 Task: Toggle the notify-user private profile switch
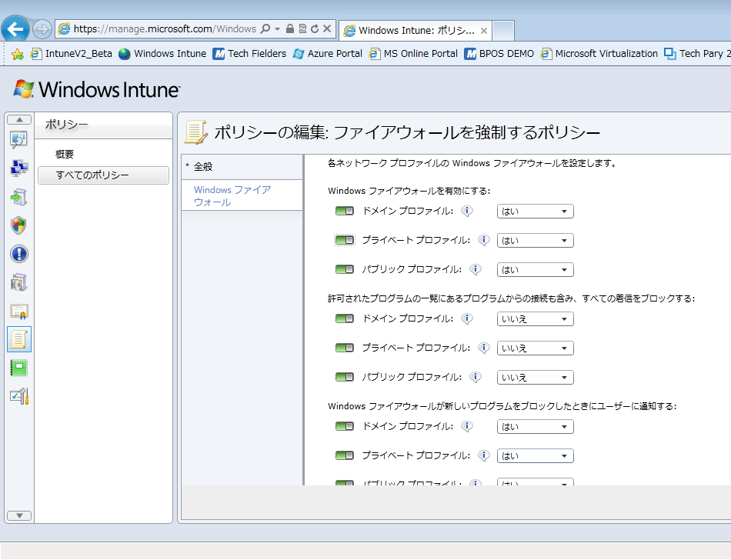(x=345, y=455)
